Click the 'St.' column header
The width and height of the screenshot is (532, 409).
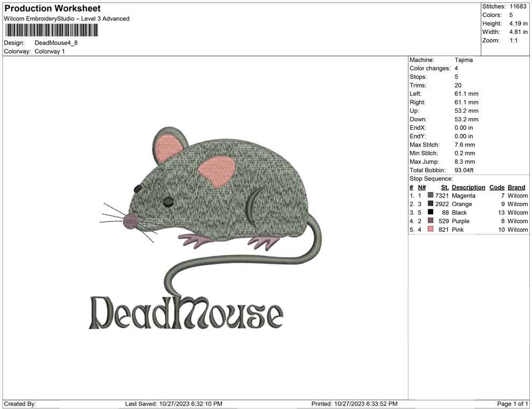445,187
